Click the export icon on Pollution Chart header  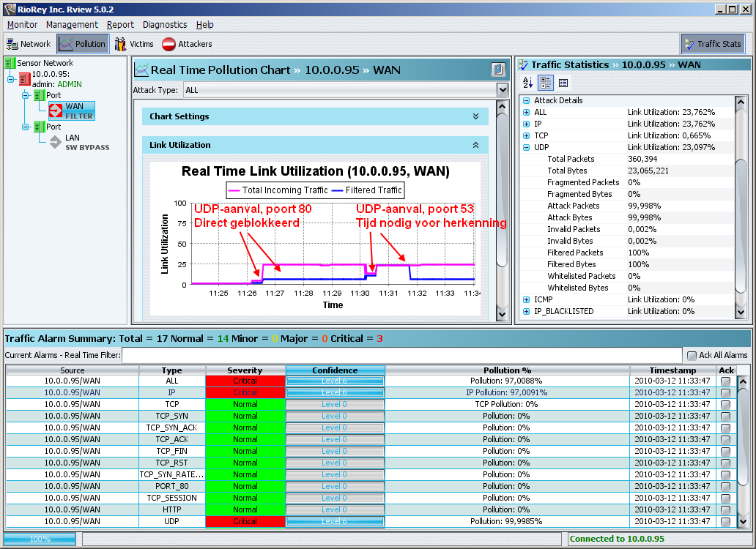(x=498, y=70)
